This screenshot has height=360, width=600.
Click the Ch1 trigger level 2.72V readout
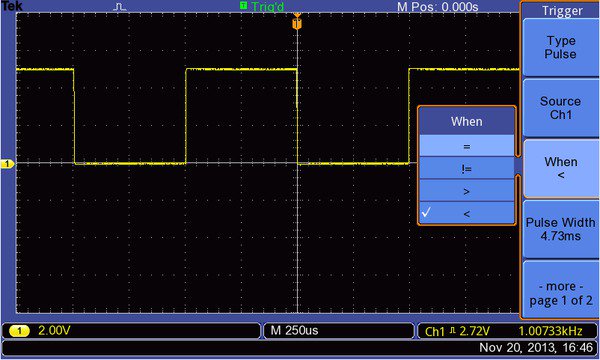[457, 331]
